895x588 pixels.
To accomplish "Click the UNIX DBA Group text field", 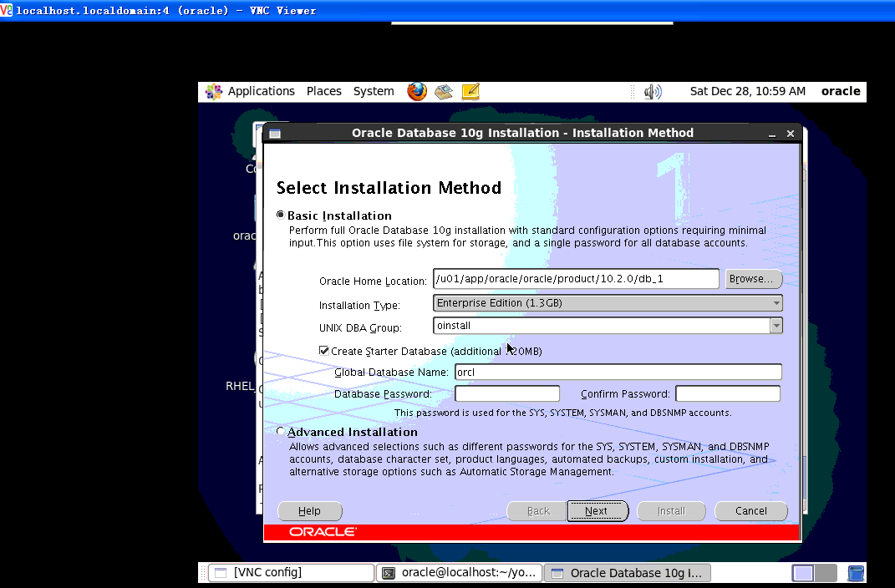I will 602,326.
